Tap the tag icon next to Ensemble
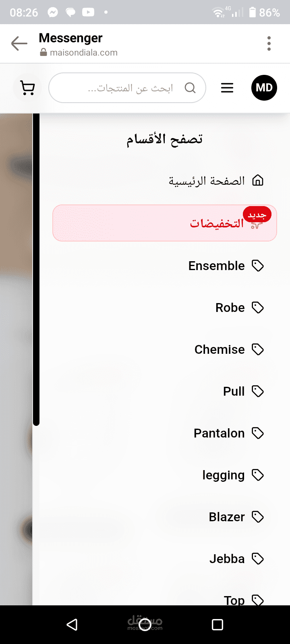Viewport: 290px width, 644px height. pos(258,266)
